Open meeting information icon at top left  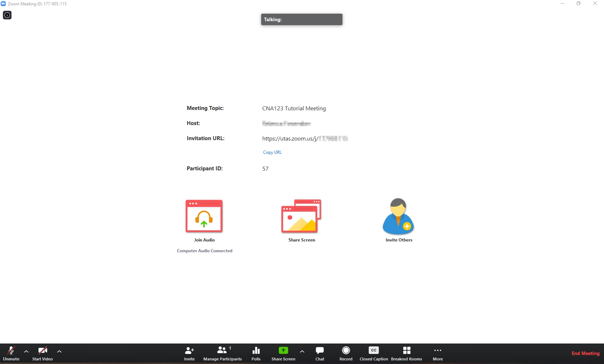tap(7, 15)
